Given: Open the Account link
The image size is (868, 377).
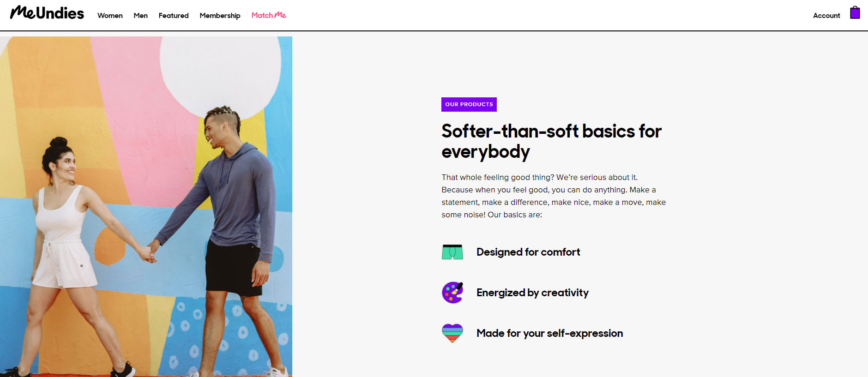Looking at the screenshot, I should click(x=826, y=16).
